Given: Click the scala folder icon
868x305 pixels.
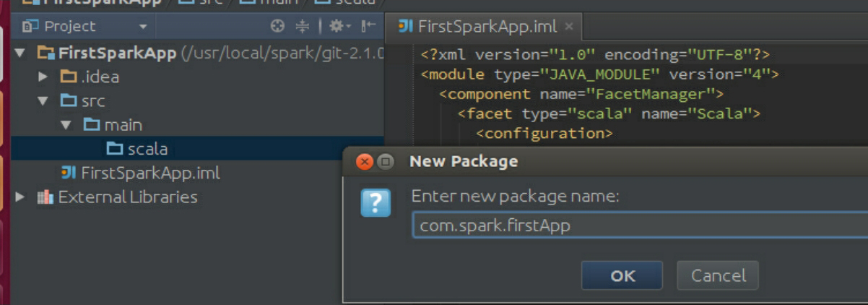Looking at the screenshot, I should coord(115,149).
